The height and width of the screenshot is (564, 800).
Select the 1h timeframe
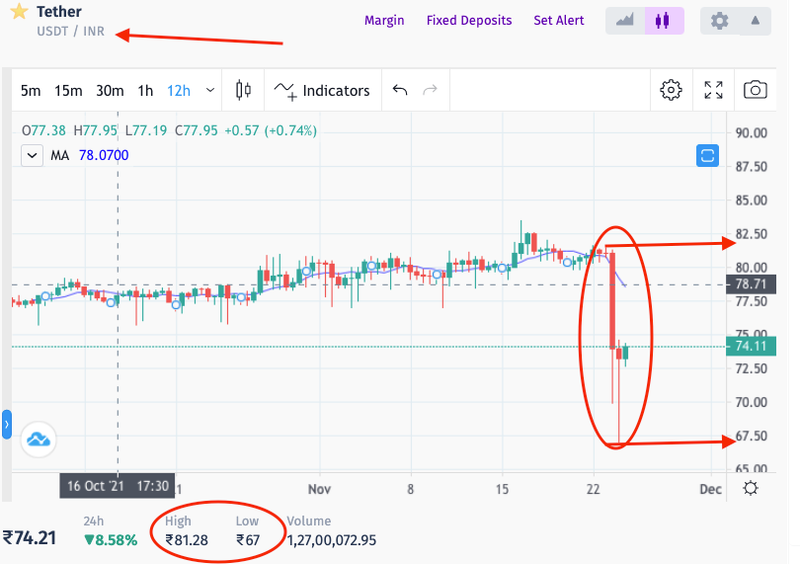pyautogui.click(x=145, y=91)
